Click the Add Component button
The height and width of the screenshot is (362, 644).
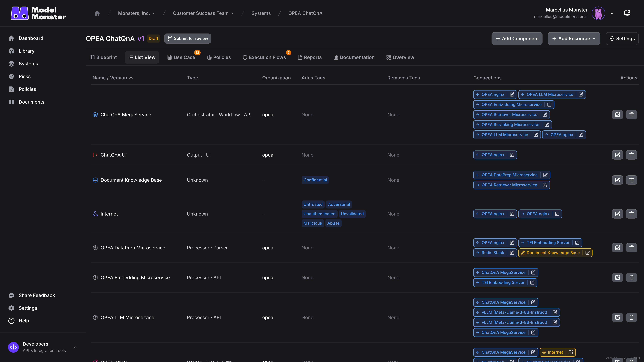coord(517,38)
